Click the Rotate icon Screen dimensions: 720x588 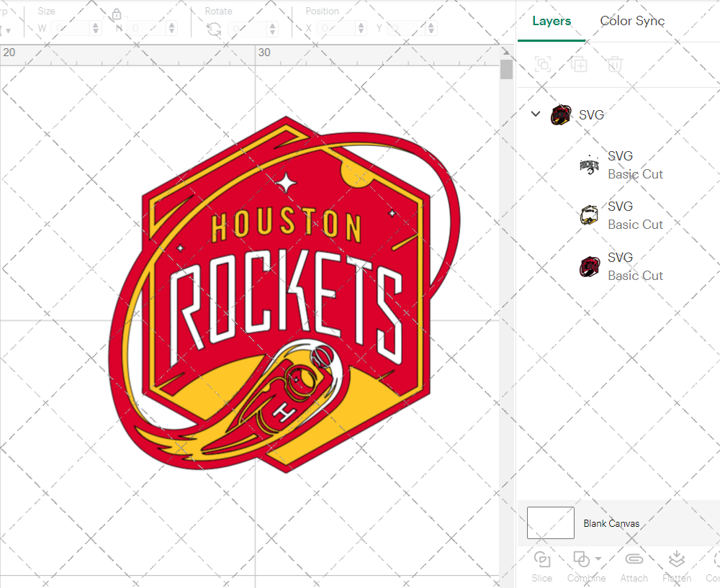coord(214,30)
